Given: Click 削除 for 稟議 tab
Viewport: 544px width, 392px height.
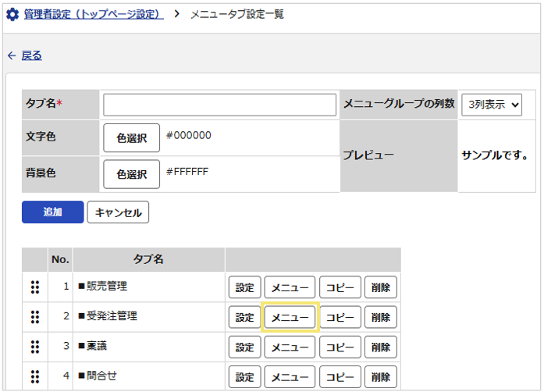Looking at the screenshot, I should click(x=381, y=347).
